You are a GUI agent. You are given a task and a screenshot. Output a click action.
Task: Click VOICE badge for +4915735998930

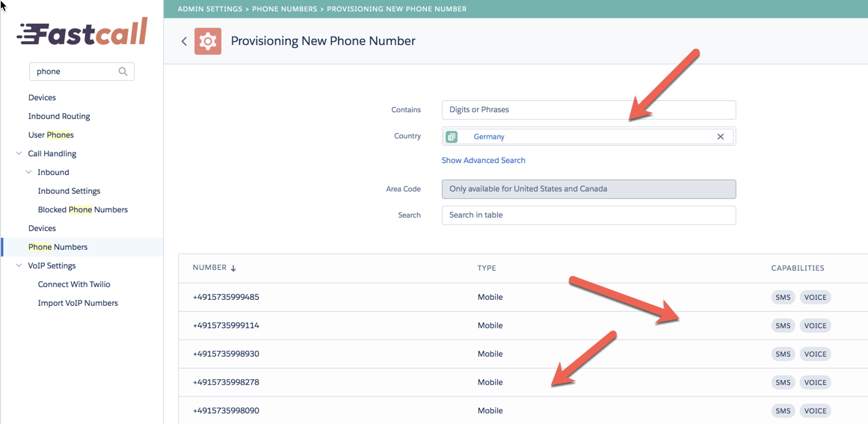tap(815, 354)
